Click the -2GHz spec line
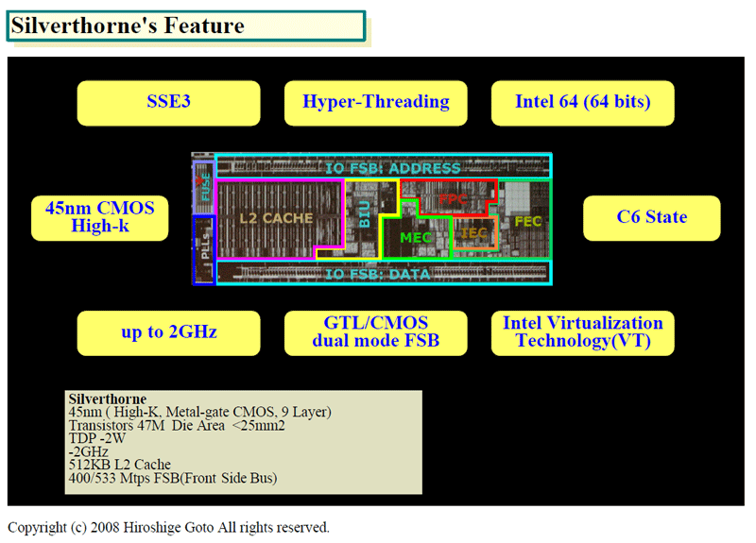 [89, 451]
